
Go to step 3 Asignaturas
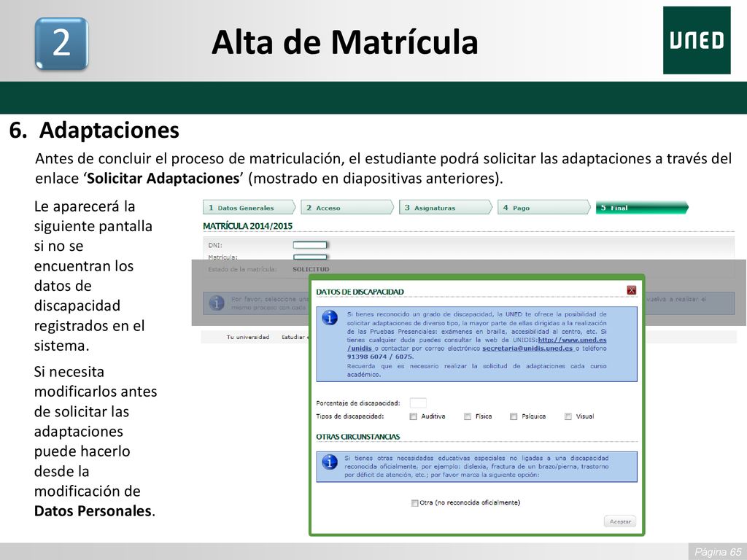point(446,208)
